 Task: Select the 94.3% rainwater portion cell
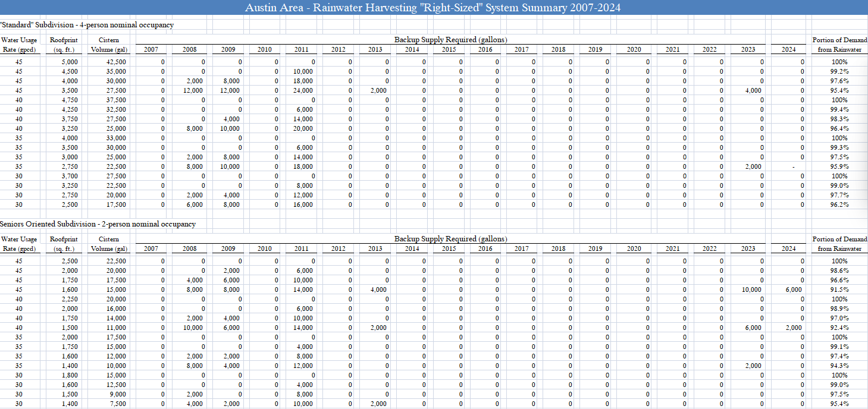click(839, 366)
